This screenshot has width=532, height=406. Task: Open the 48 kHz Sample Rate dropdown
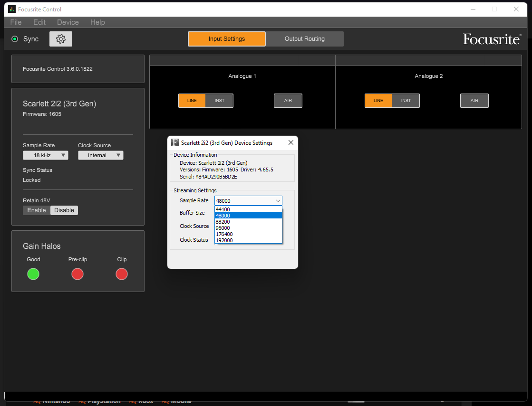click(x=46, y=155)
